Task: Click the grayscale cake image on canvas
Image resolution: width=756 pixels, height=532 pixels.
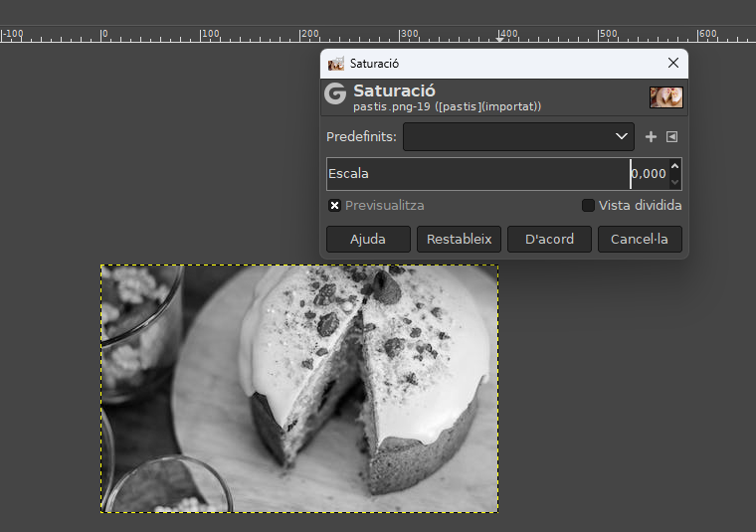Action: (x=299, y=389)
